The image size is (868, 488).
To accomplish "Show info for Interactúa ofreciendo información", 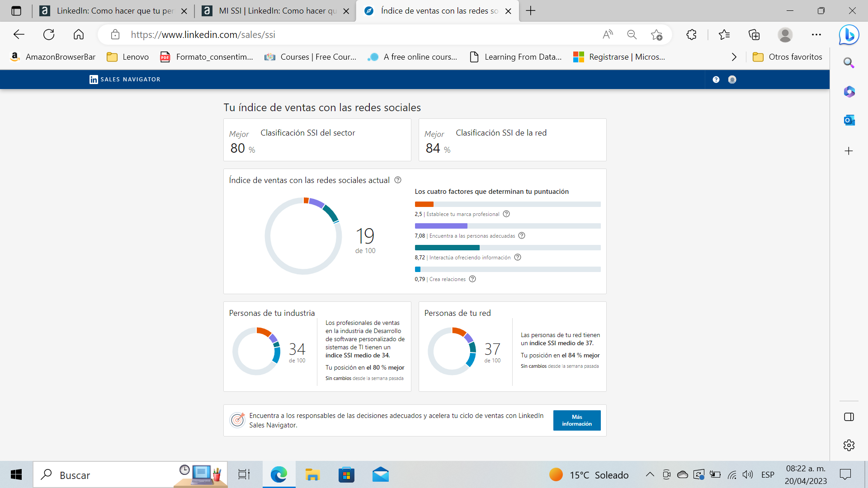I will tap(518, 257).
